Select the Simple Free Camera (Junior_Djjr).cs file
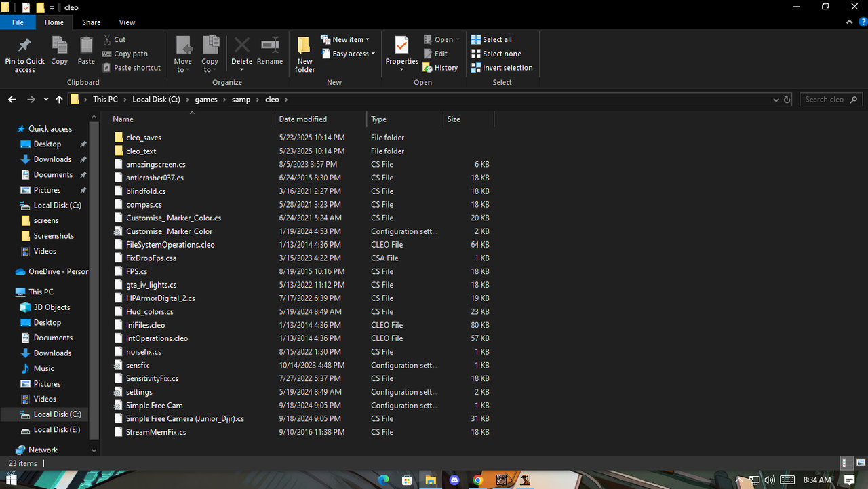The image size is (868, 489). click(185, 419)
